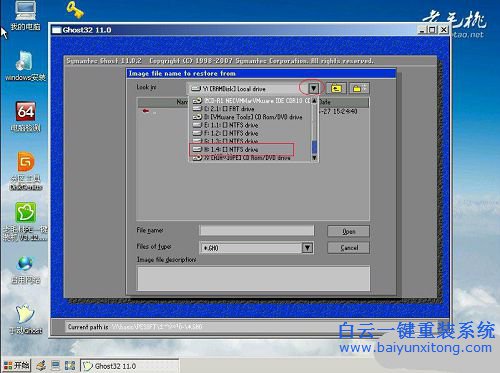Viewport: 500px width, 373px height.
Task: Open the 开始 Start button
Action: (x=17, y=366)
